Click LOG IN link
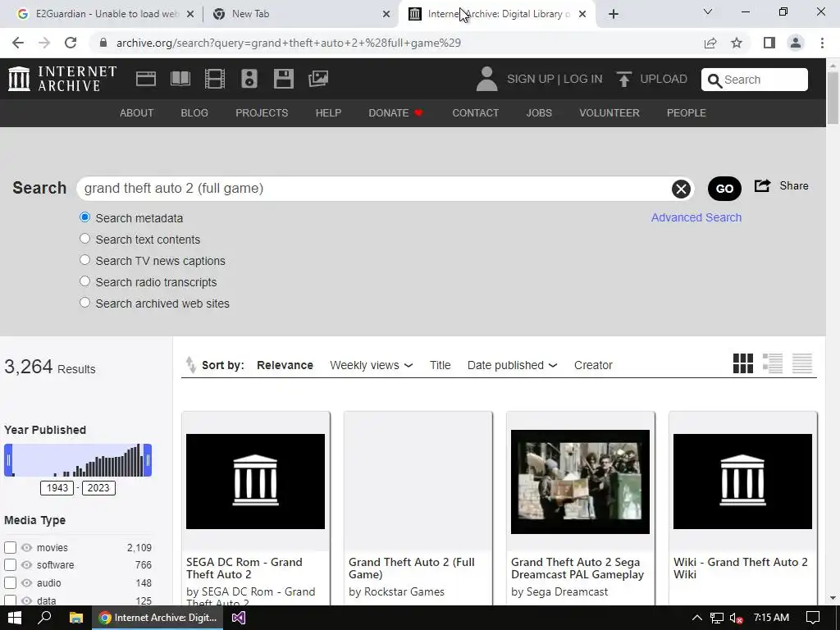Viewport: 840px width, 630px height. [x=583, y=80]
